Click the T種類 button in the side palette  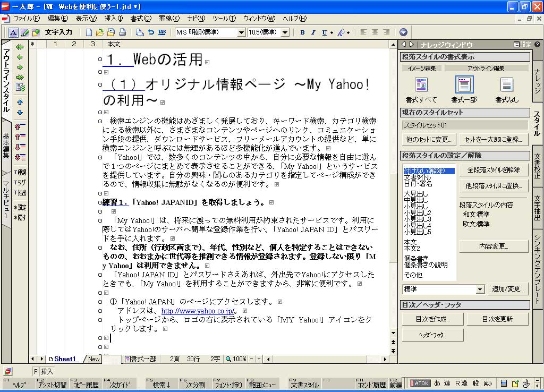pos(20,172)
